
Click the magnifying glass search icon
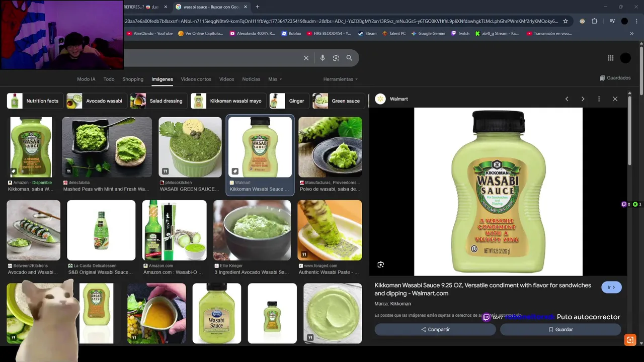pos(349,58)
